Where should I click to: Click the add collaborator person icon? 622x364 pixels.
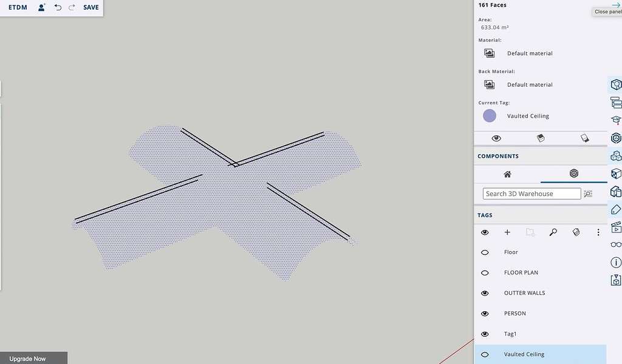[41, 7]
